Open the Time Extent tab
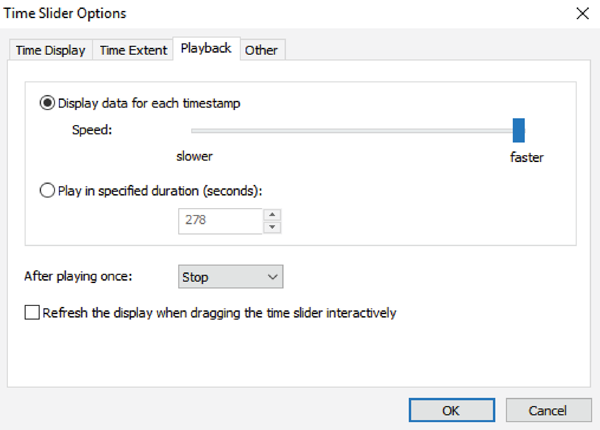This screenshot has height=430, width=600. pos(133,50)
